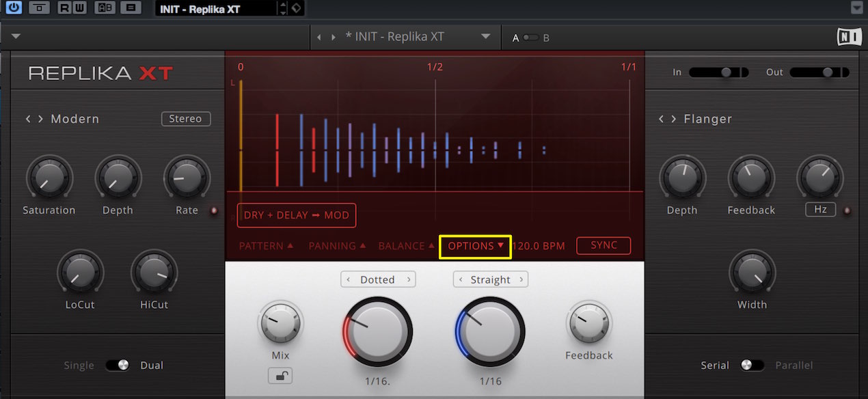Click the Replika XT logo

tap(100, 73)
